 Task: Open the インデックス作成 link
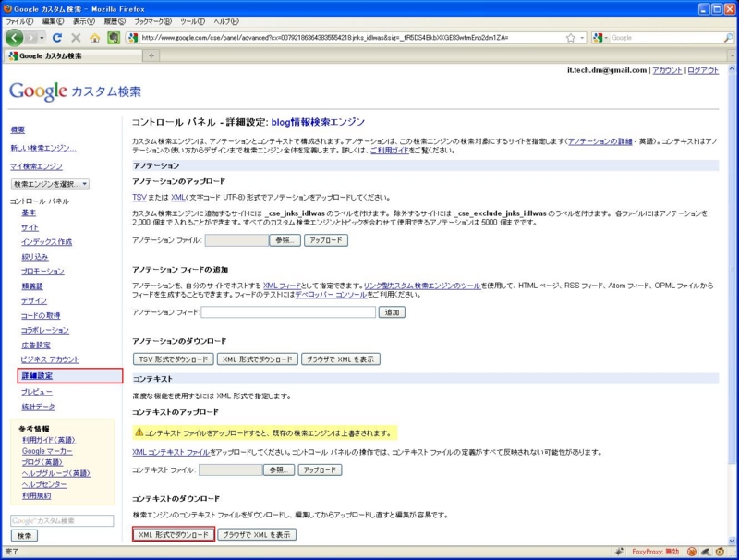coord(47,242)
